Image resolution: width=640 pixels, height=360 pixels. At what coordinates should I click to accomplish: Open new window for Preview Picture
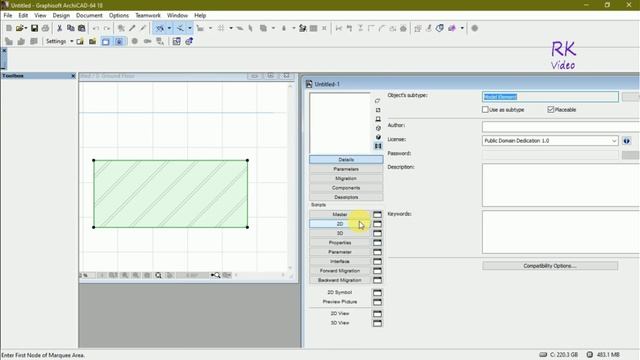coord(377,302)
